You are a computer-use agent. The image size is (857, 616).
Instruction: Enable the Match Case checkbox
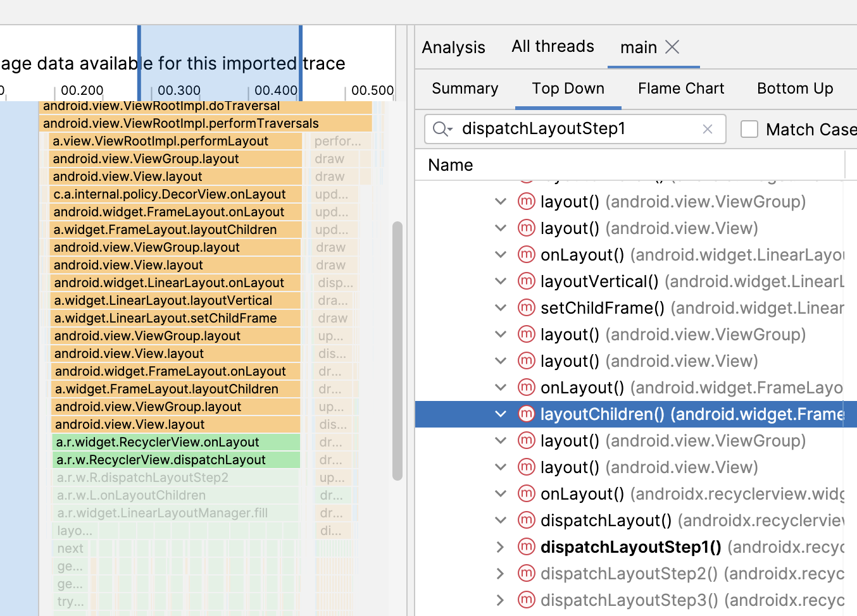tap(749, 129)
